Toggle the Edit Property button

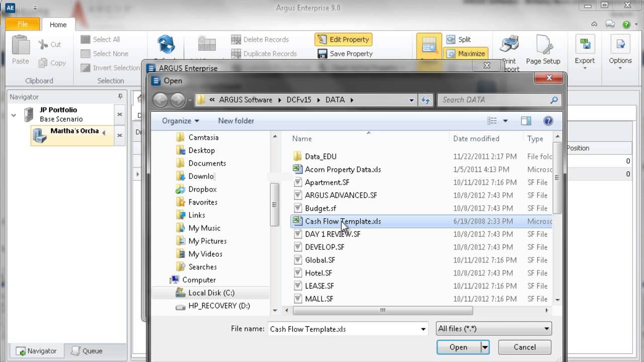click(x=343, y=39)
